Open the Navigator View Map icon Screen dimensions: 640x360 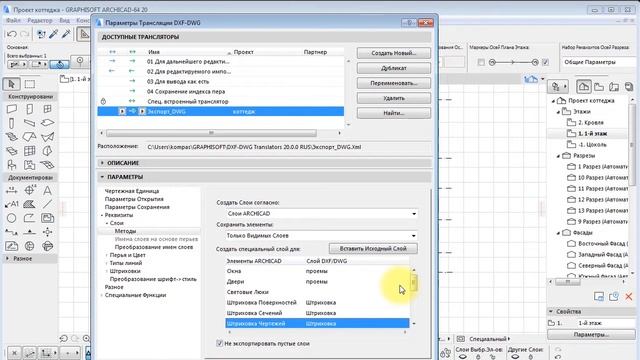click(x=599, y=87)
